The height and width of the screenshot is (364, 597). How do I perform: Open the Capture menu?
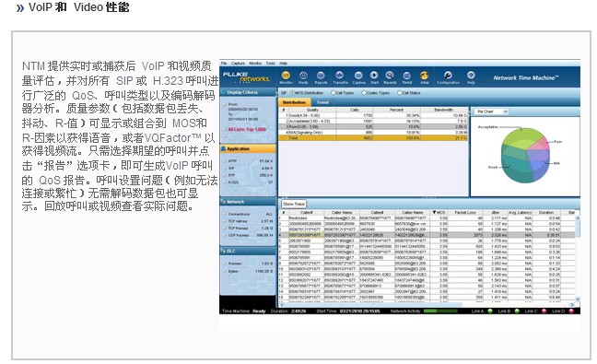(238, 64)
